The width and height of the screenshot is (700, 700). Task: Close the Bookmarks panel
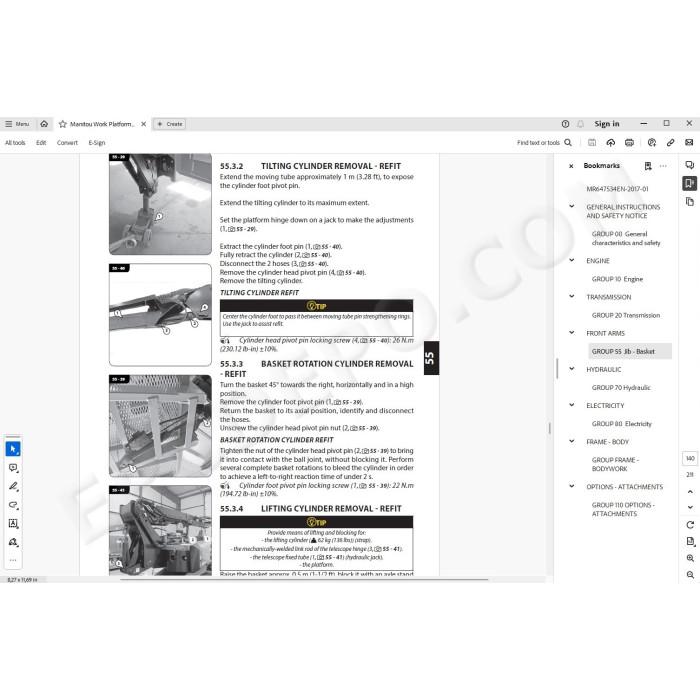pos(571,166)
